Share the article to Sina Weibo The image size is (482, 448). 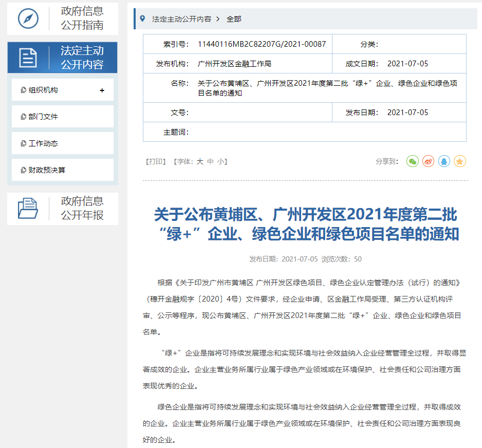tap(429, 161)
